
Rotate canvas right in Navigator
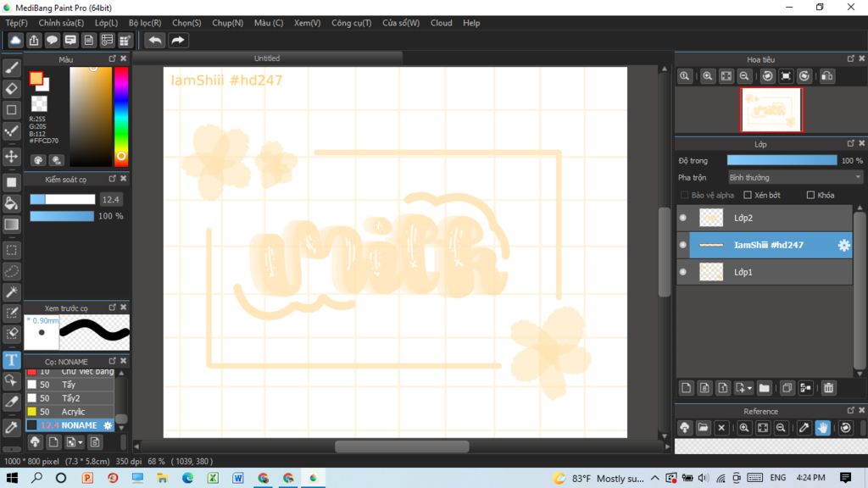click(804, 76)
